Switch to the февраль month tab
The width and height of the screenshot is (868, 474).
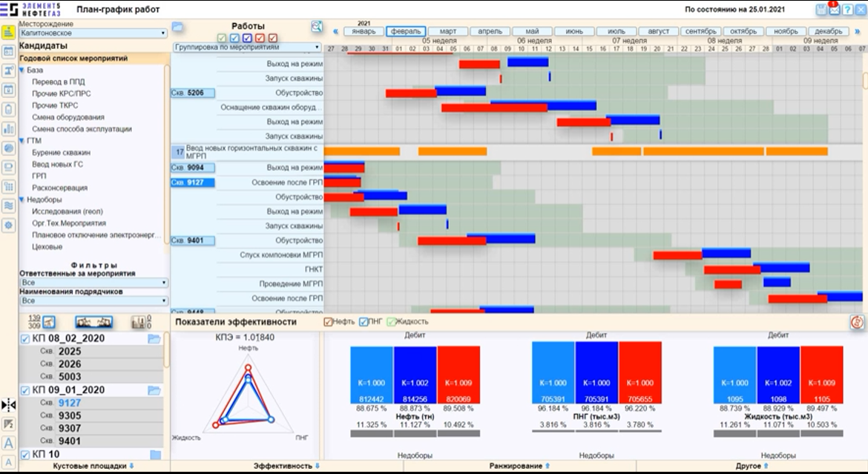tap(406, 32)
